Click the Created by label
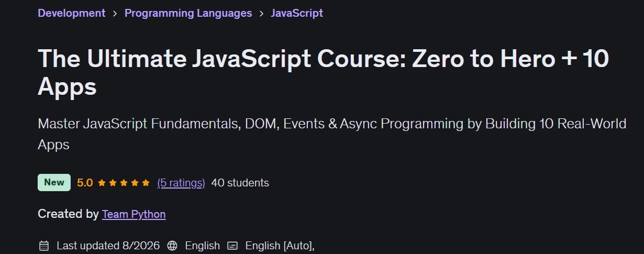 tap(68, 214)
